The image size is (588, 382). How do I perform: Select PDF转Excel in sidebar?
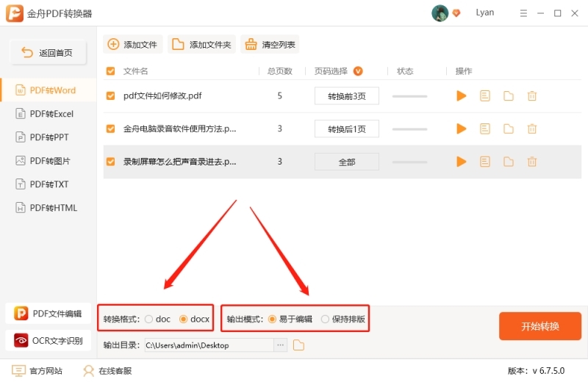tap(49, 114)
